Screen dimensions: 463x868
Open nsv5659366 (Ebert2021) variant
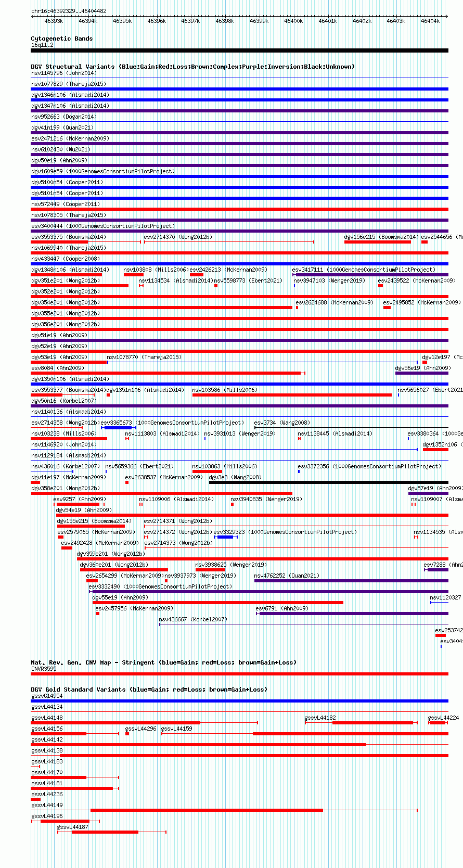click(139, 466)
